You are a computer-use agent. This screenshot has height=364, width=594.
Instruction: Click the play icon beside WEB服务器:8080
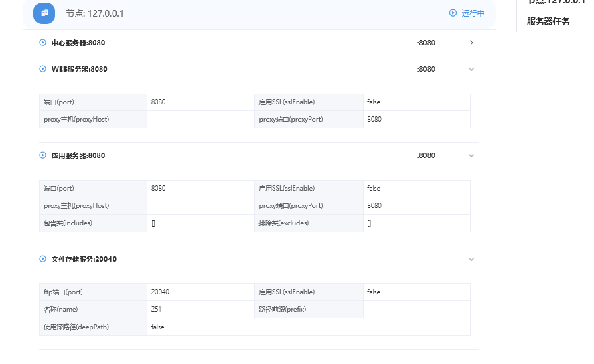[43, 69]
